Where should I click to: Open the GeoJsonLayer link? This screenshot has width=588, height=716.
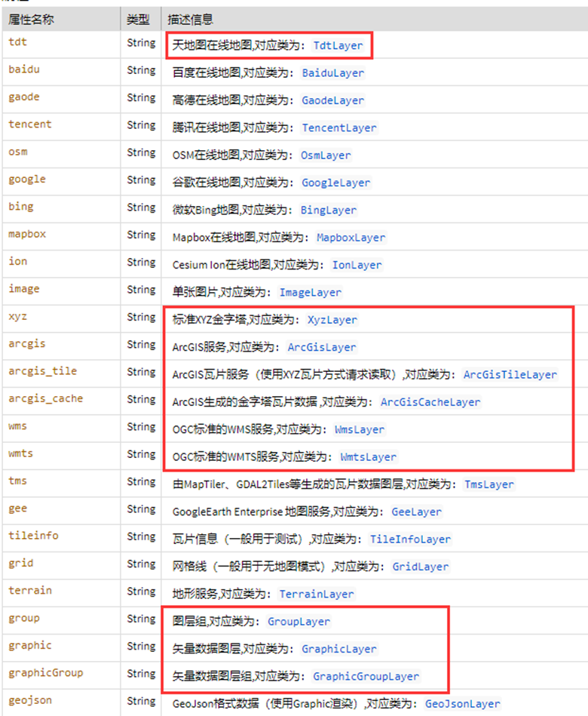click(462, 703)
